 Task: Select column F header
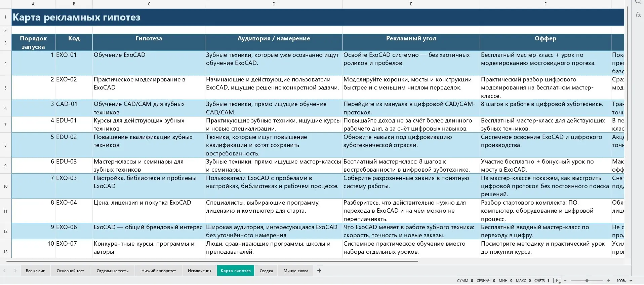[546, 4]
